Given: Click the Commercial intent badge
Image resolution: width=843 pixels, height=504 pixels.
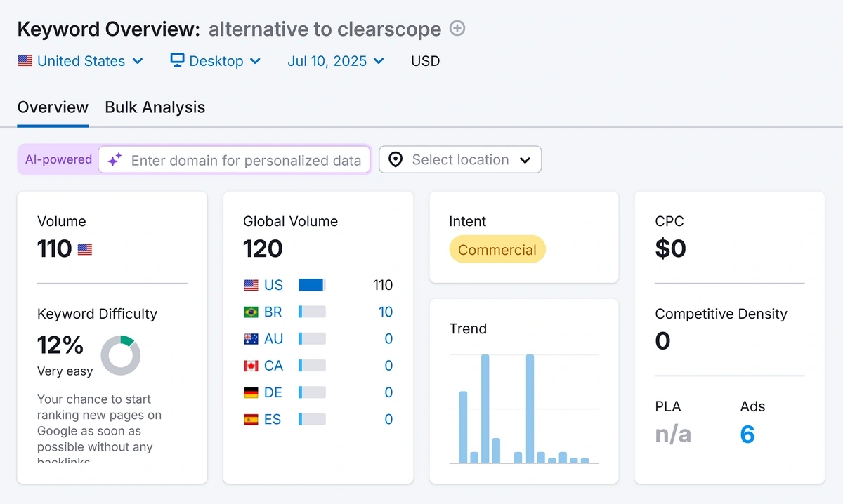Looking at the screenshot, I should (497, 250).
